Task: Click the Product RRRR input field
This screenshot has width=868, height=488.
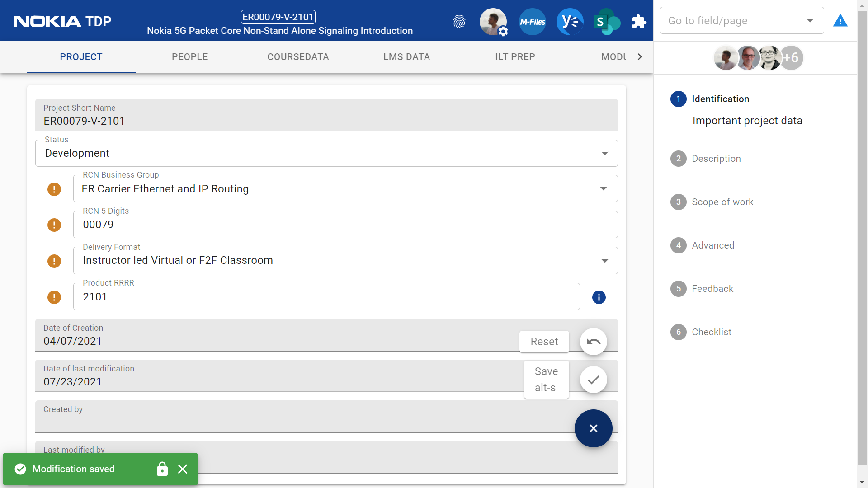Action: pos(326,297)
